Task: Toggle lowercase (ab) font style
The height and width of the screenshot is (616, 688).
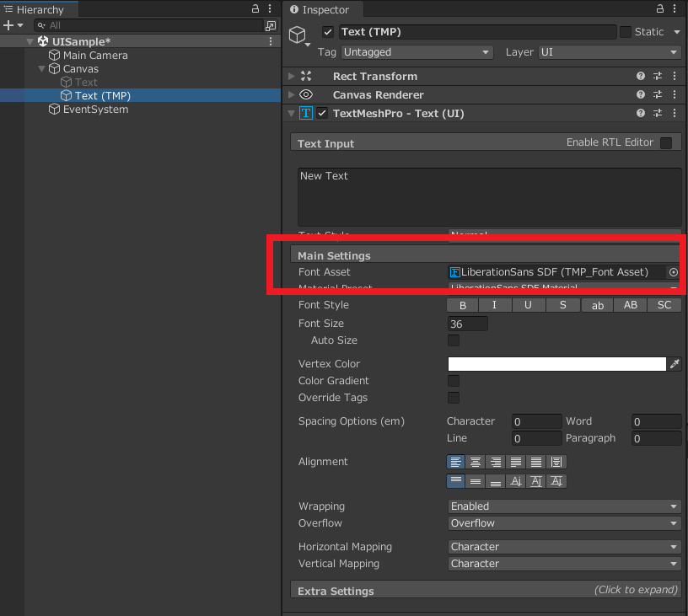Action: [597, 305]
